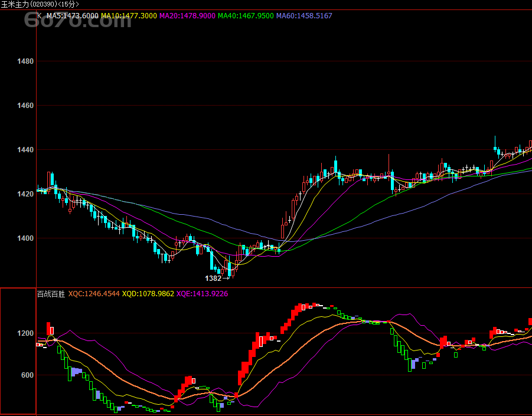Screen dimensions: 532x416
Task: Click the 1460 price axis label
Action: click(x=25, y=106)
